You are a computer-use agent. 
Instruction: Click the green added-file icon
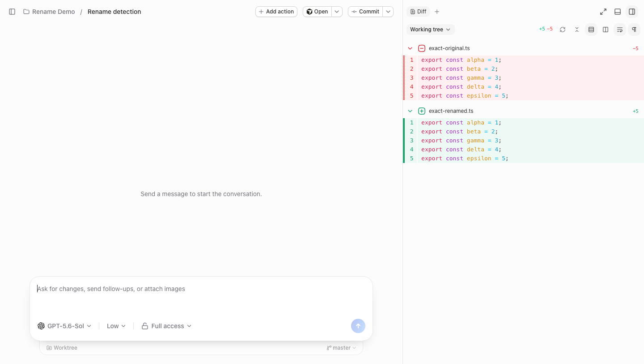[x=422, y=111]
